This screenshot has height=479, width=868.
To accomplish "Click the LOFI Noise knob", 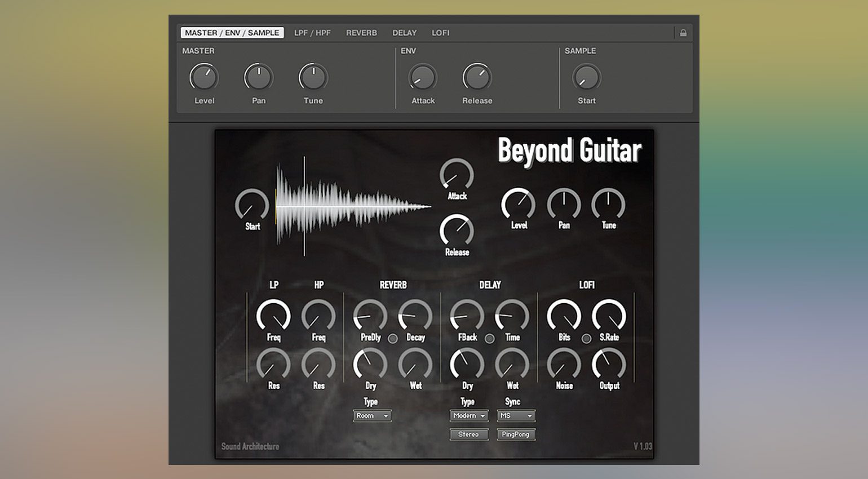I will (x=564, y=364).
